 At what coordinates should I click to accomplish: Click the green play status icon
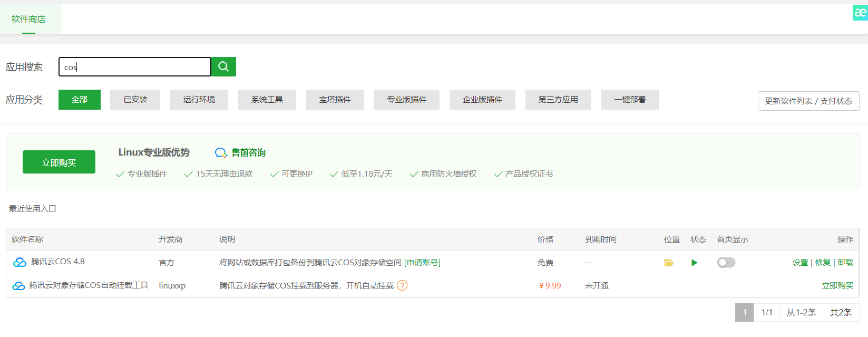695,263
